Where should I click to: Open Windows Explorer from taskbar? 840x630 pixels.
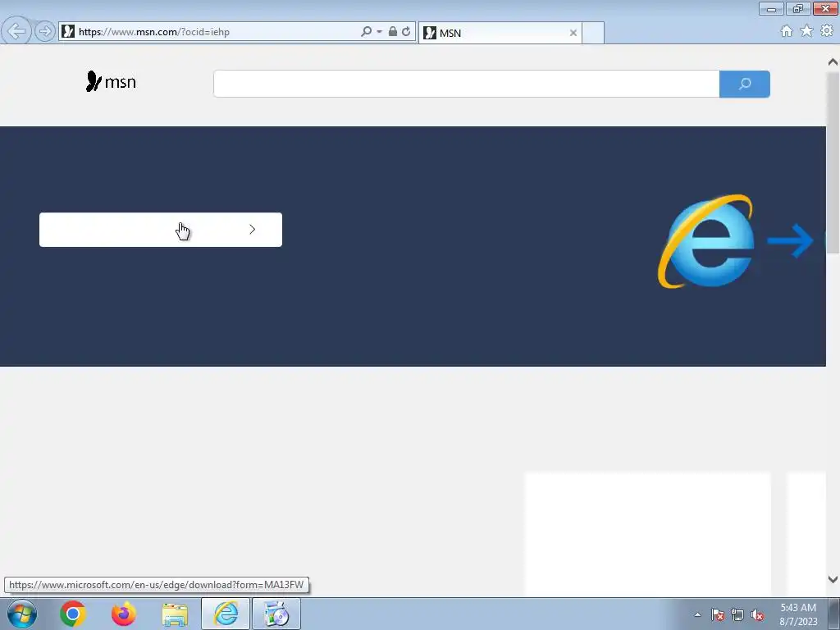pyautogui.click(x=175, y=614)
